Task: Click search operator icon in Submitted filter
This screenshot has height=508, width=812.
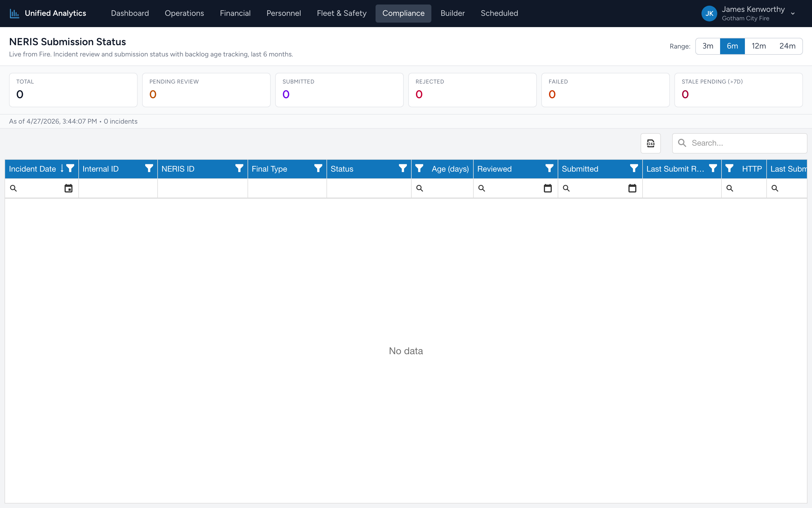Action: (566, 188)
